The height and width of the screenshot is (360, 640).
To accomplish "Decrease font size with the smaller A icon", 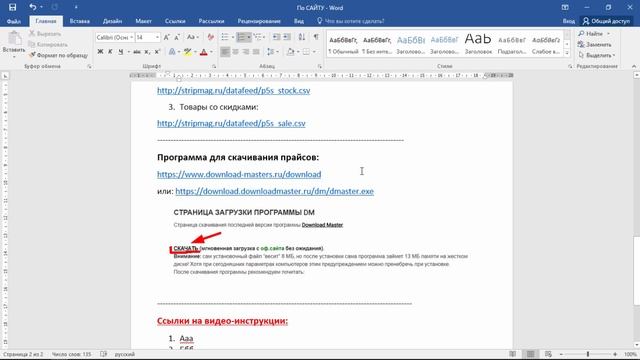I will [x=177, y=37].
